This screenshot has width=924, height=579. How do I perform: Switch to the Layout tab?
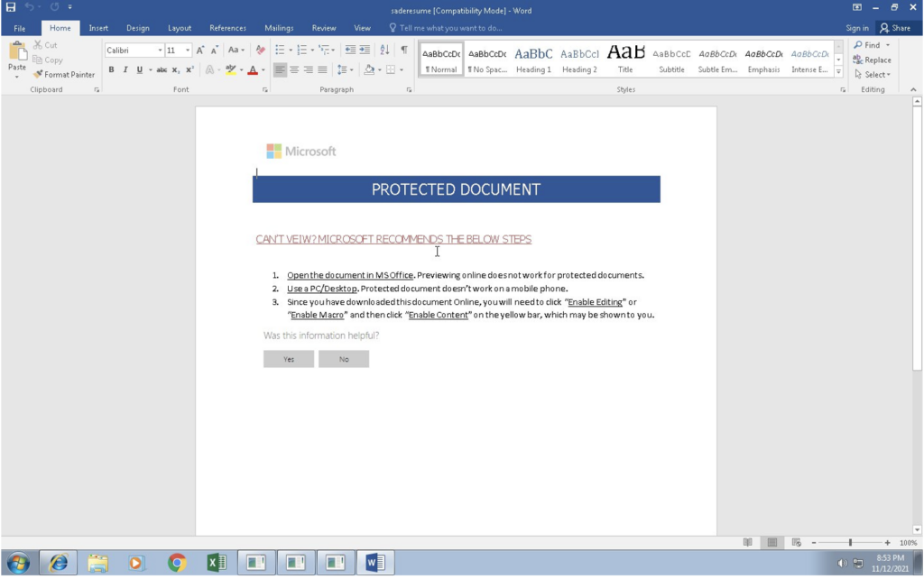coord(180,28)
